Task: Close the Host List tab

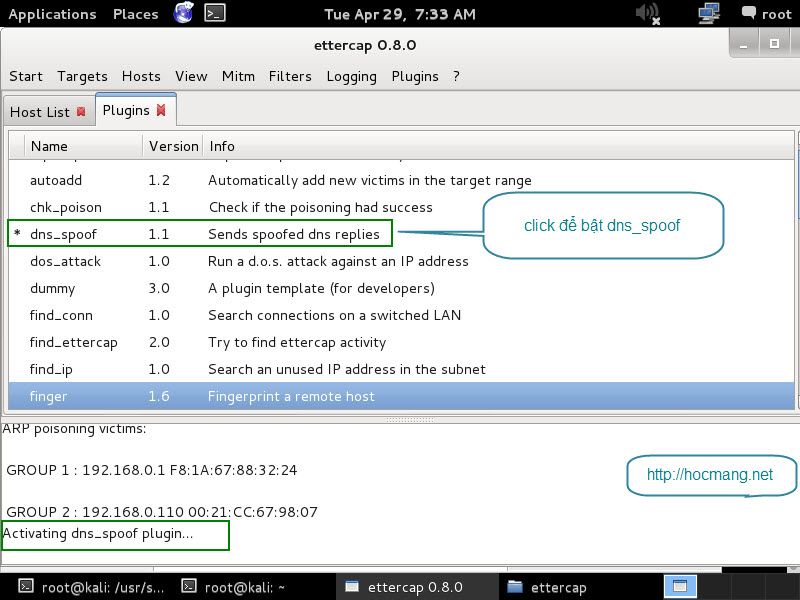Action: click(81, 111)
